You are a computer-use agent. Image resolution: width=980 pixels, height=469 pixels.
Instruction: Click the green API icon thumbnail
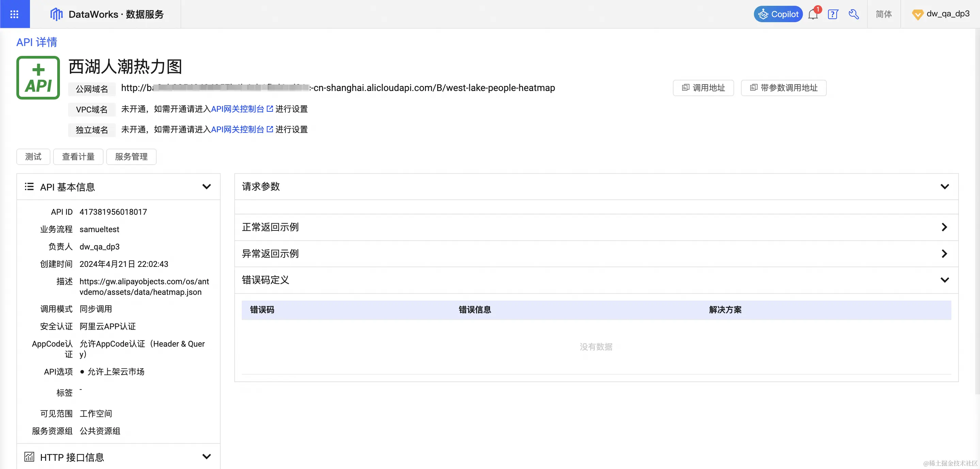38,78
